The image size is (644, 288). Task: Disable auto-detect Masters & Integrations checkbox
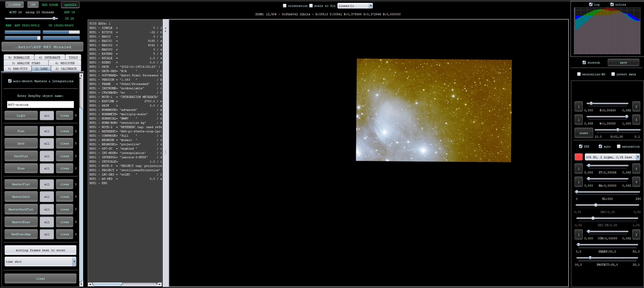pos(10,81)
